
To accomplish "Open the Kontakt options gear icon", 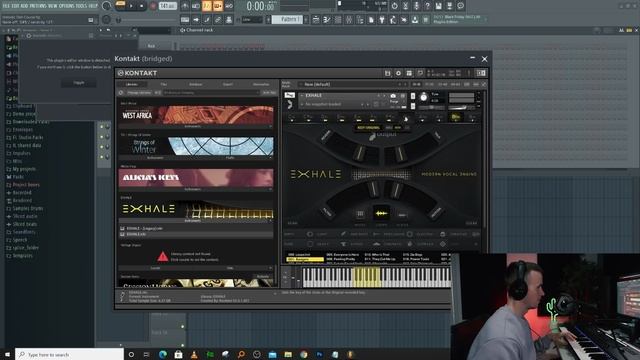I will (398, 73).
